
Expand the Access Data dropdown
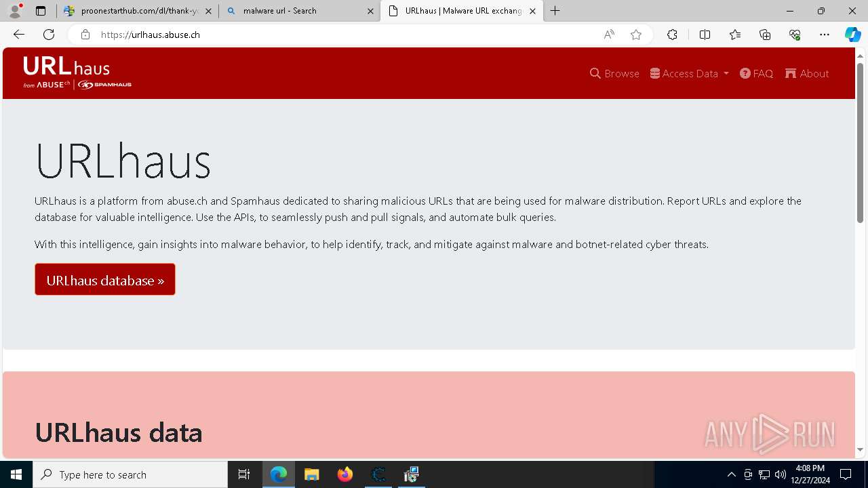[x=689, y=73]
